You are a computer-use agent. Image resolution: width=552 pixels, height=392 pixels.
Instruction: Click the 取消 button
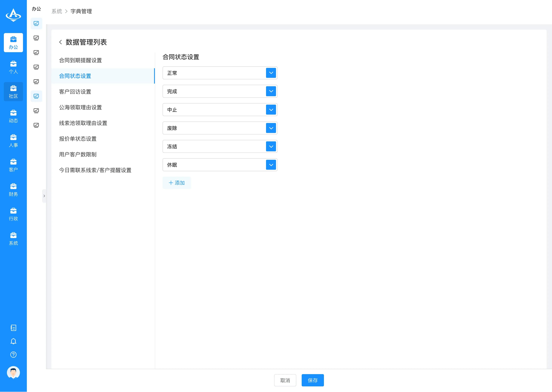coord(285,380)
